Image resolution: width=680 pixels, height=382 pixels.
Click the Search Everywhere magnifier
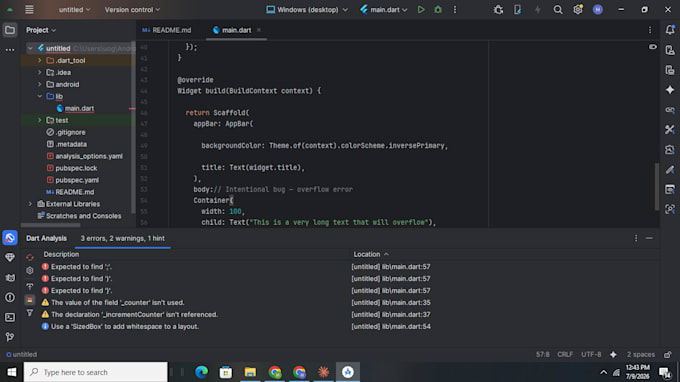click(558, 10)
